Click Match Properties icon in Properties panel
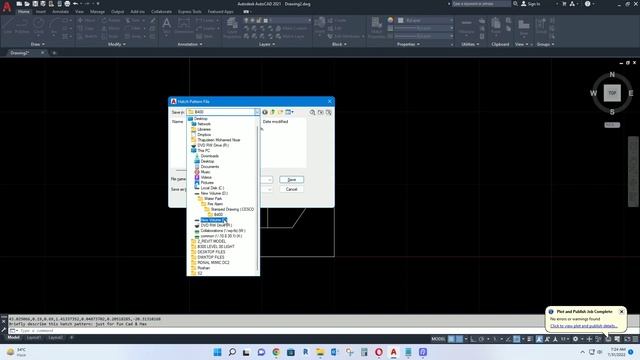This screenshot has height=360, width=640. point(376,27)
